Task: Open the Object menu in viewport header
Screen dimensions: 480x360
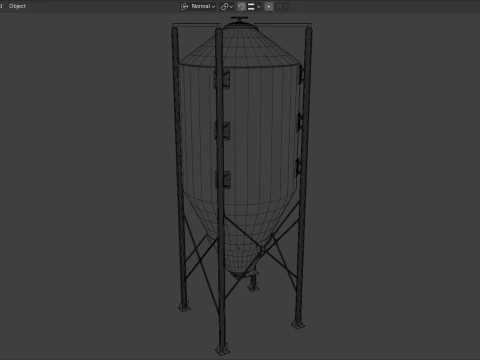Action: (x=17, y=6)
